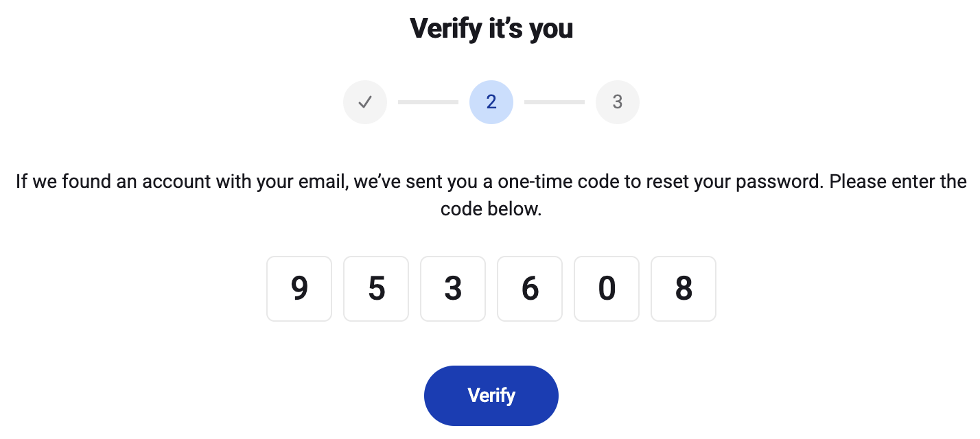Click connector line between checkmark and step 2
The width and height of the screenshot is (980, 439).
coord(428,102)
